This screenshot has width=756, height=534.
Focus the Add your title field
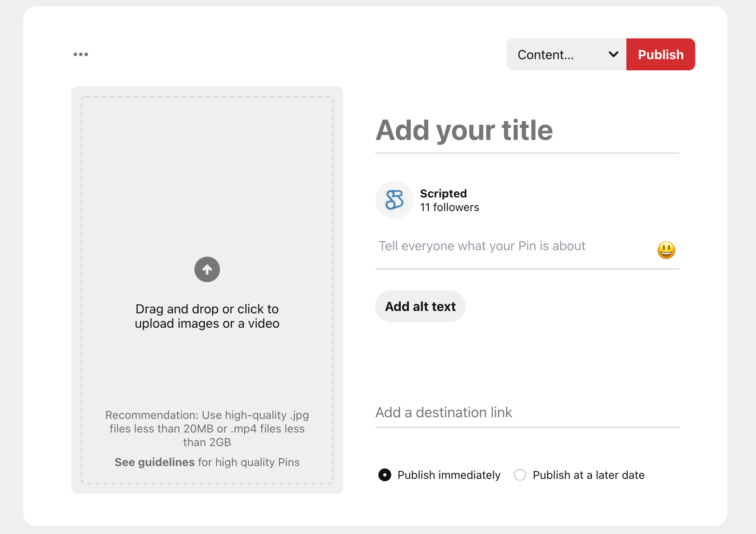click(527, 131)
